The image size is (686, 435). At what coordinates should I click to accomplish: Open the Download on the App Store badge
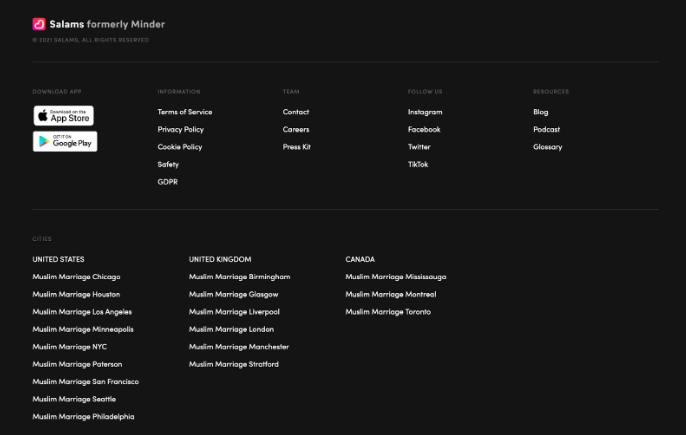pos(64,116)
